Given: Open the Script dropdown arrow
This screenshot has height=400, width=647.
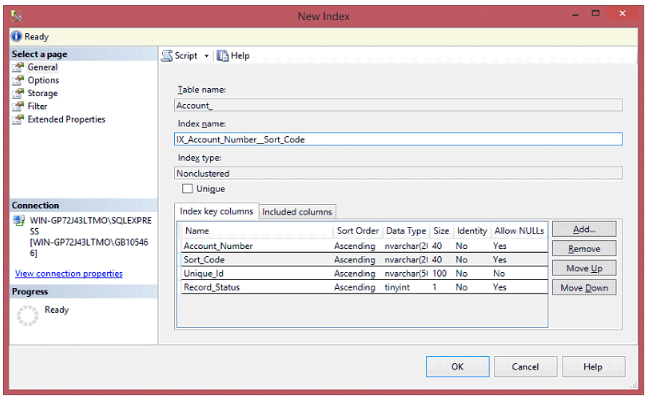Looking at the screenshot, I should (207, 56).
